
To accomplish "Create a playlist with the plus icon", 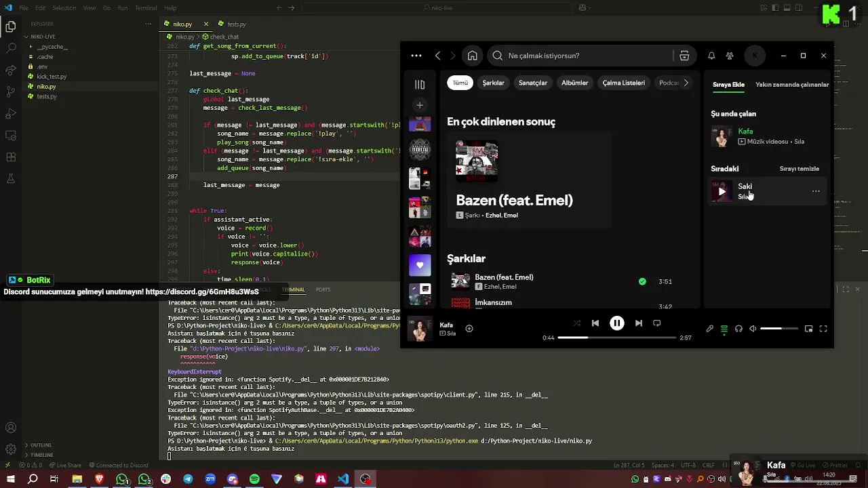I will pyautogui.click(x=420, y=105).
